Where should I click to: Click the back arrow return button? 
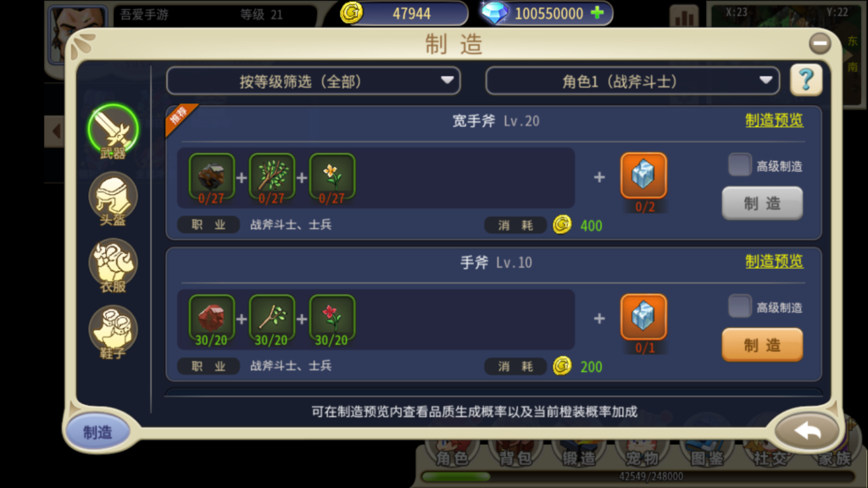pos(807,431)
